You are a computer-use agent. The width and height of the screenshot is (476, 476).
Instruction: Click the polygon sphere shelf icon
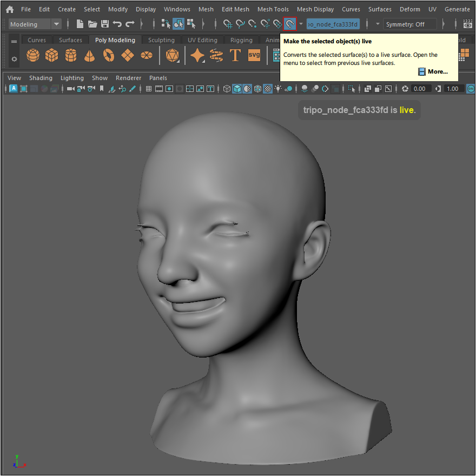[x=33, y=55]
